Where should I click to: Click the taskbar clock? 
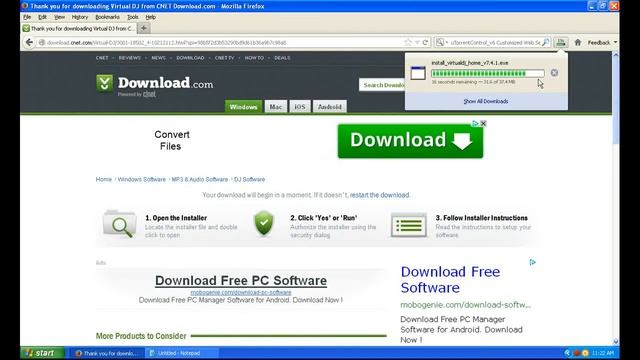click(x=602, y=353)
